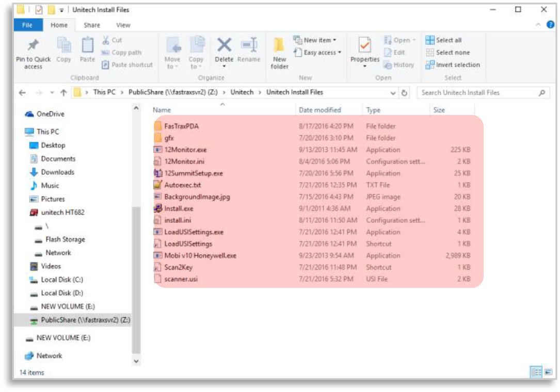Open recent locations dropdown arrow
Image resolution: width=560 pixels, height=392 pixels.
(52, 93)
